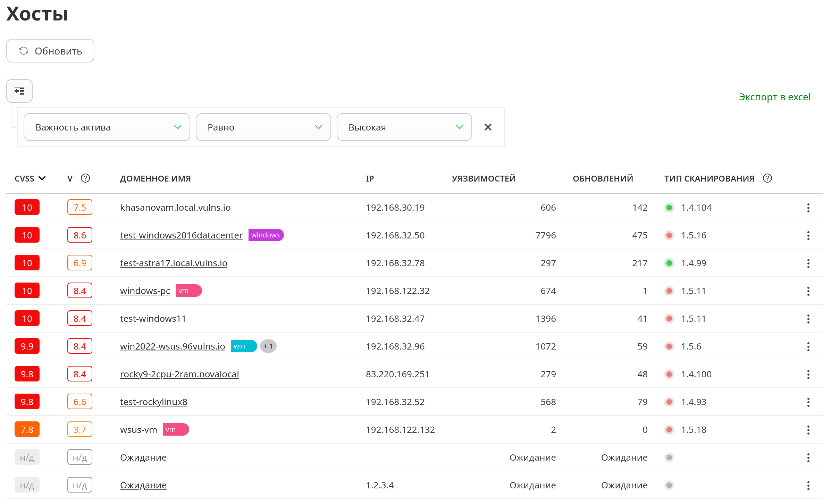Viewport: 831px width, 504px height.
Task: Open three-dot menu for test-windows2016datacenter row
Action: (808, 235)
